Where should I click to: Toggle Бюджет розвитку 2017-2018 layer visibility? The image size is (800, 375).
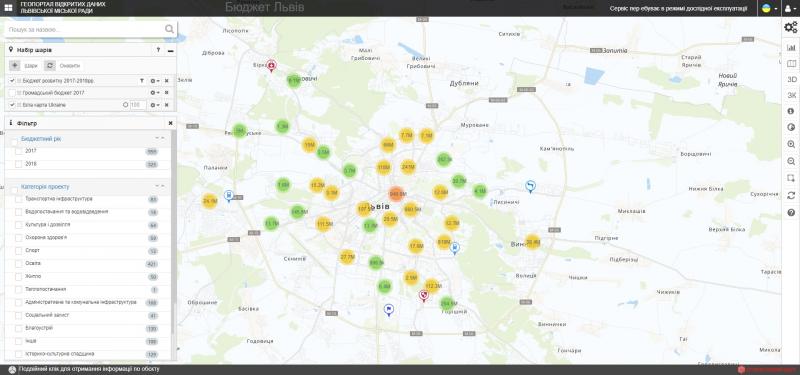click(x=12, y=81)
